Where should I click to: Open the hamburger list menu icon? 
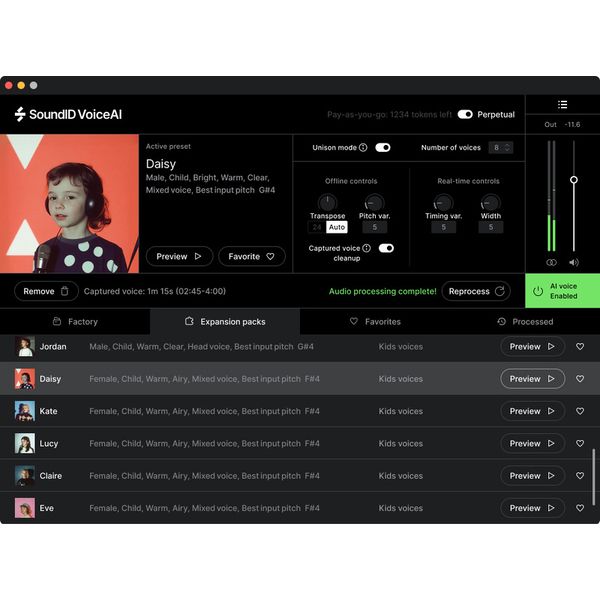pyautogui.click(x=562, y=104)
